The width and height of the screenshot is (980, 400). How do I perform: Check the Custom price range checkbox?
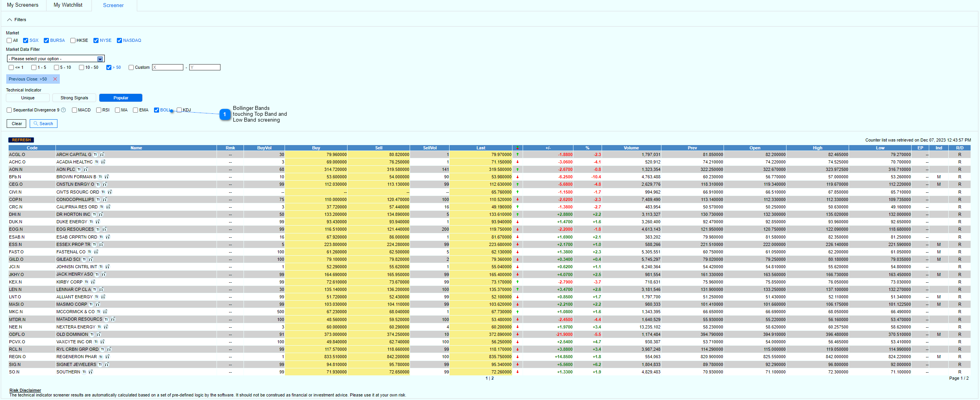[131, 67]
